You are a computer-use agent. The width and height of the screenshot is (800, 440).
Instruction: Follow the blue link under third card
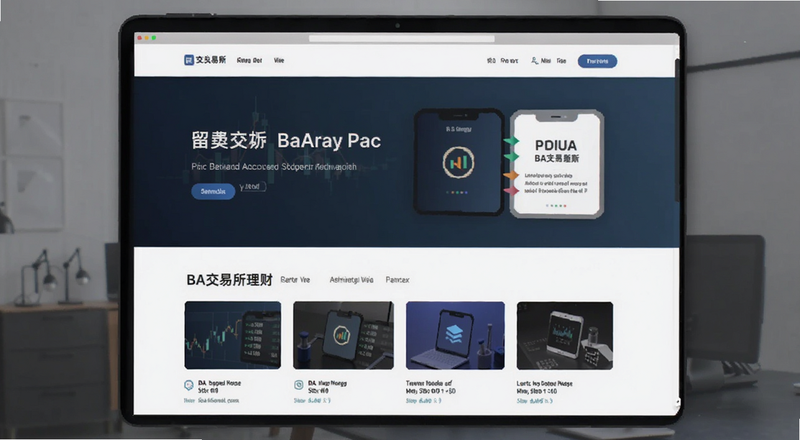(x=424, y=401)
